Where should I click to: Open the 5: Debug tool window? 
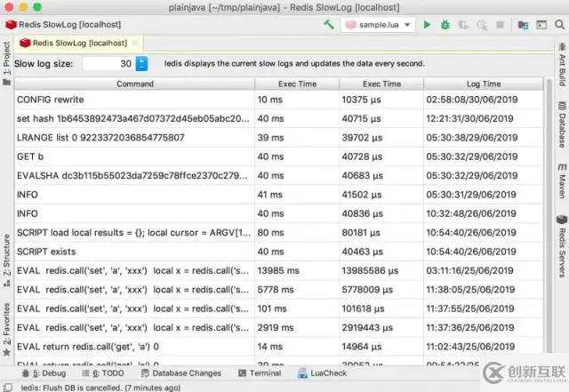(44, 373)
